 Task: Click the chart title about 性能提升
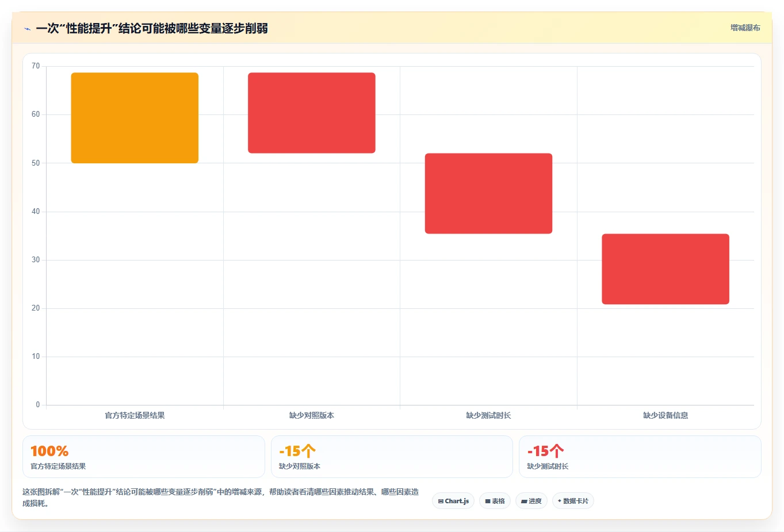tap(152, 28)
